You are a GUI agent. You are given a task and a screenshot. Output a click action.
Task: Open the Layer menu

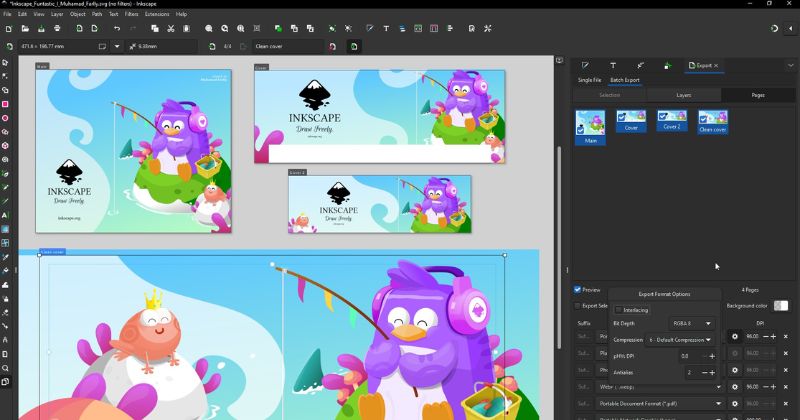[x=57, y=14]
